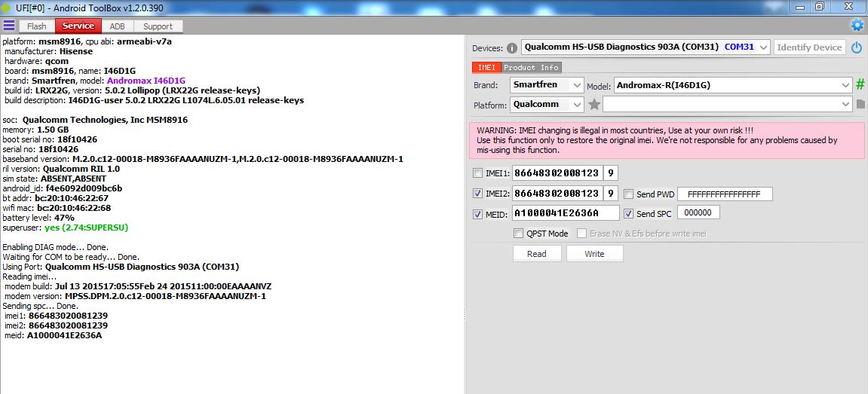This screenshot has height=394, width=868.
Task: Click the IMEI1 check digit field
Action: pyautogui.click(x=610, y=173)
